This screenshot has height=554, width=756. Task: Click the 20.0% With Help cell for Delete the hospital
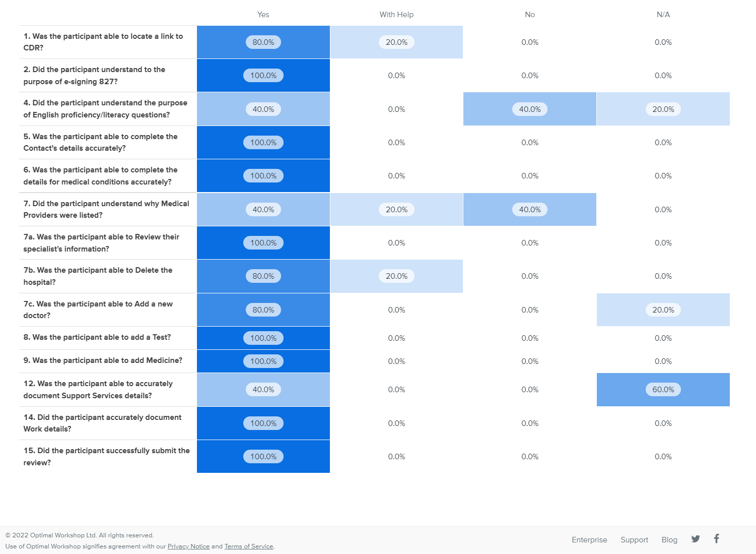pyautogui.click(x=396, y=276)
